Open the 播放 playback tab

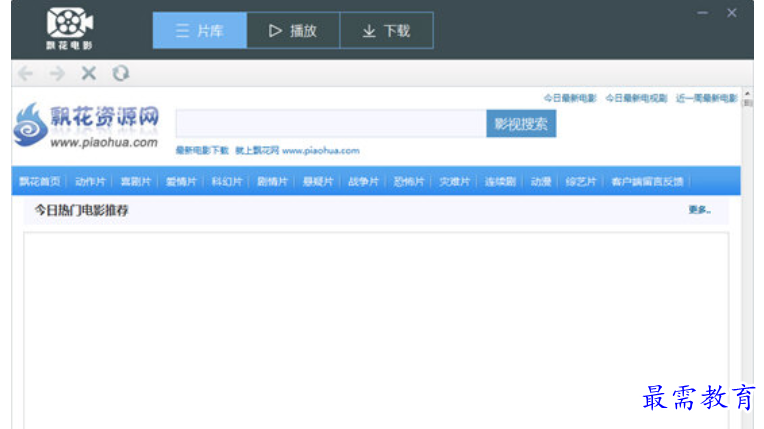point(293,30)
